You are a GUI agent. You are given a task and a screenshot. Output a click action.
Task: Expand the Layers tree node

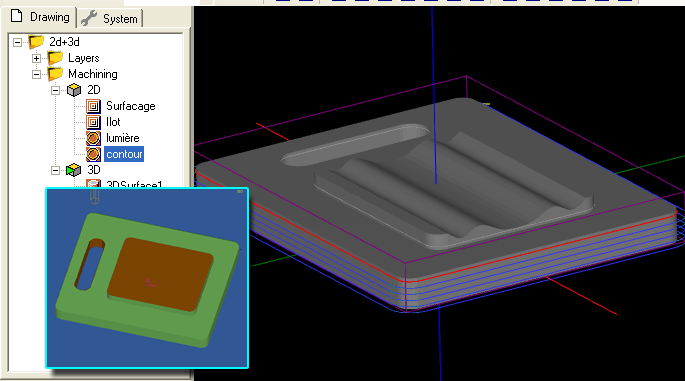pyautogui.click(x=36, y=58)
